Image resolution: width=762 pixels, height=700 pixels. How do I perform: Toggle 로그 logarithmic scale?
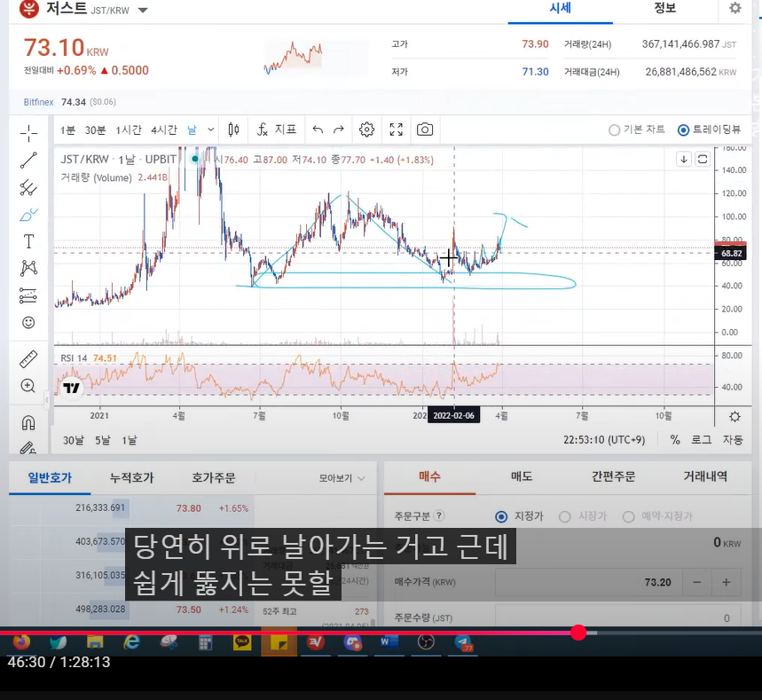tap(702, 440)
